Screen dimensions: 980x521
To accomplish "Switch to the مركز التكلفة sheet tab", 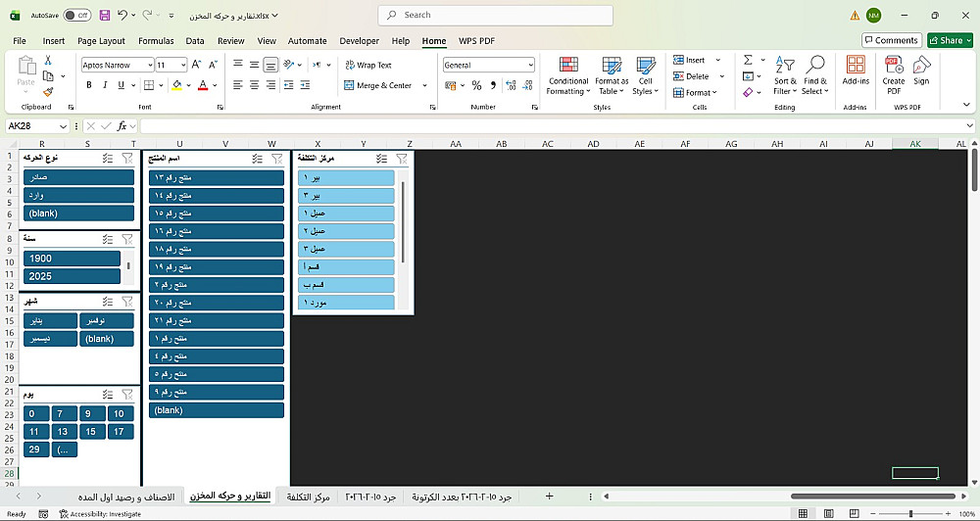I will tap(308, 497).
